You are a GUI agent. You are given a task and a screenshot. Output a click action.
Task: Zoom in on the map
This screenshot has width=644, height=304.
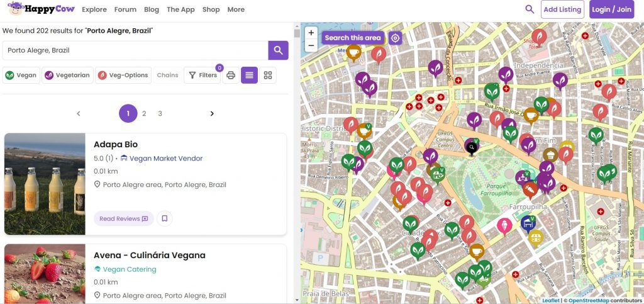coord(311,33)
